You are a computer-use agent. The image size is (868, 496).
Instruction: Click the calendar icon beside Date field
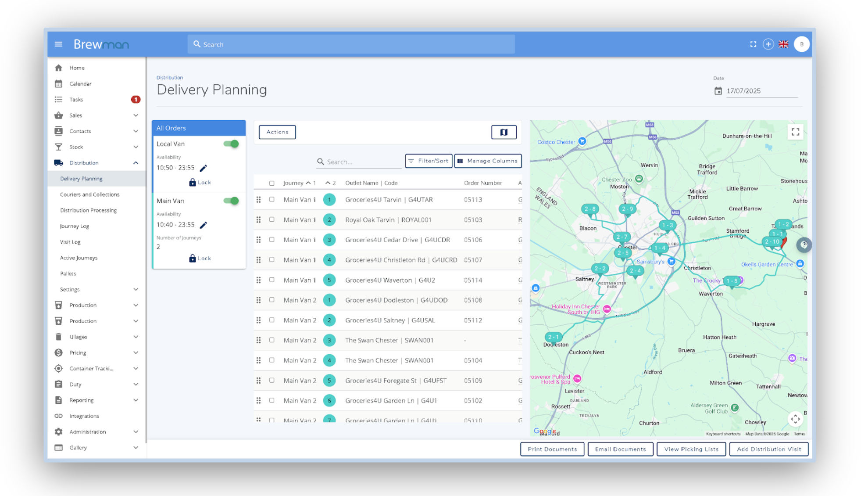pyautogui.click(x=718, y=91)
